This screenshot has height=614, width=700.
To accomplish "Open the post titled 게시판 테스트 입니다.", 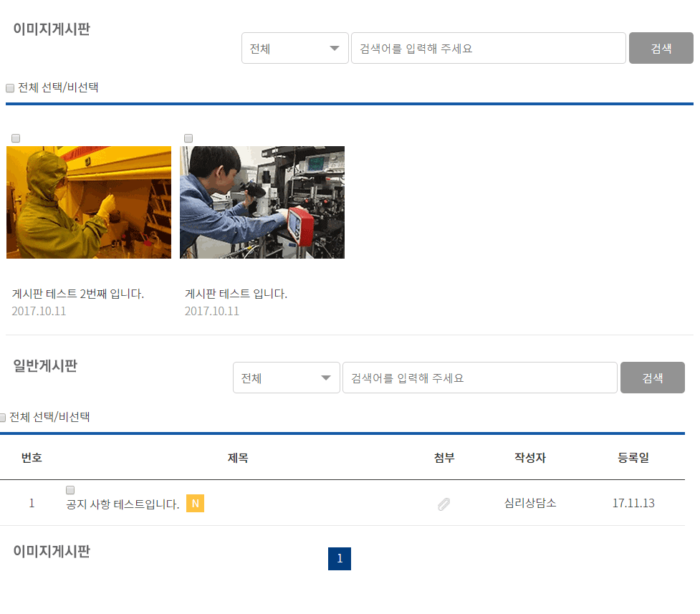I will click(236, 294).
